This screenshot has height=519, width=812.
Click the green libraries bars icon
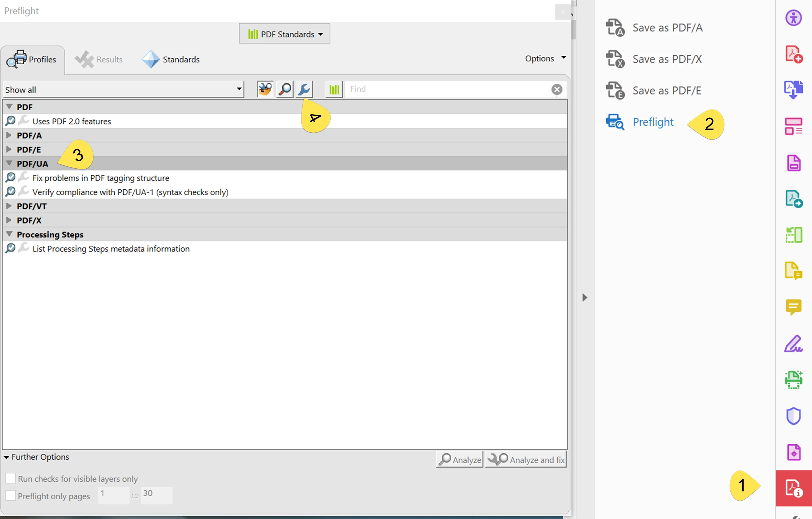coord(334,89)
